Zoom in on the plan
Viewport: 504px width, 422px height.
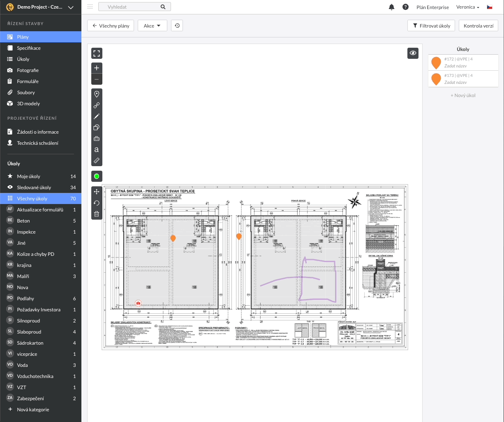tap(97, 68)
